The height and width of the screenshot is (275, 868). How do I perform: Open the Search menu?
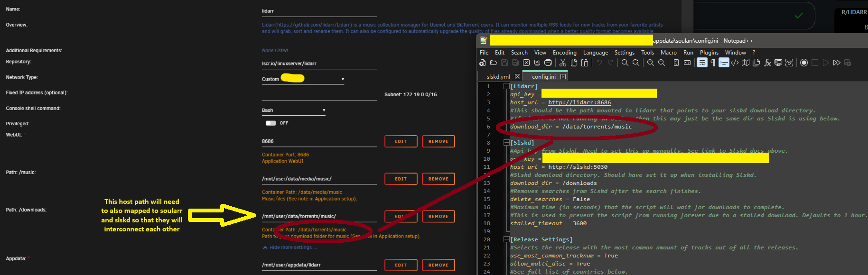pyautogui.click(x=519, y=53)
